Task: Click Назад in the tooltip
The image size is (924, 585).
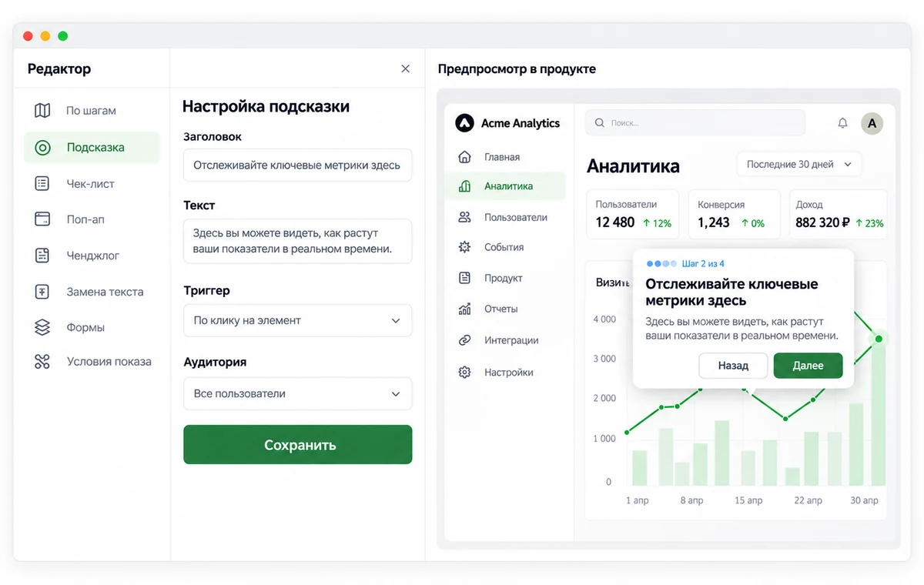Action: coord(733,366)
